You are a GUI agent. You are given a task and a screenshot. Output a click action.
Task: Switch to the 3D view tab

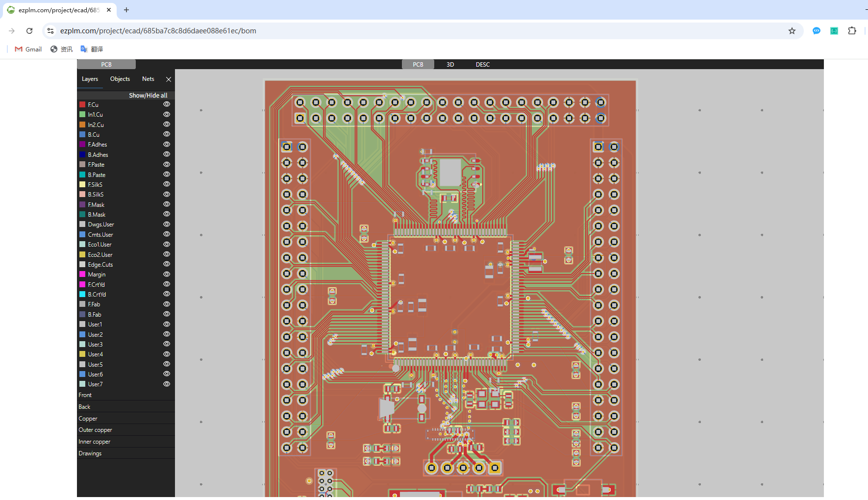450,64
